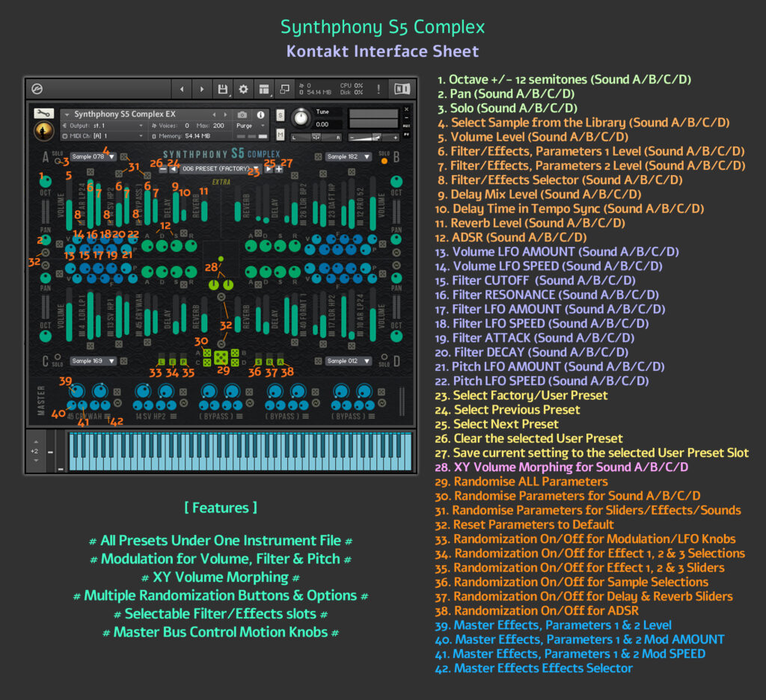Image resolution: width=766 pixels, height=700 pixels.
Task: Click the Sound A Volume slider
Action: point(70,204)
